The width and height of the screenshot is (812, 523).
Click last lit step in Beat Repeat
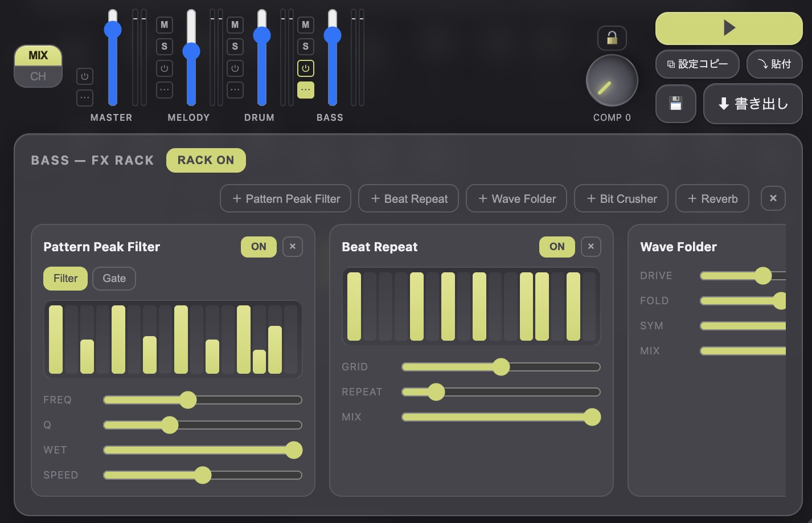tap(573, 307)
